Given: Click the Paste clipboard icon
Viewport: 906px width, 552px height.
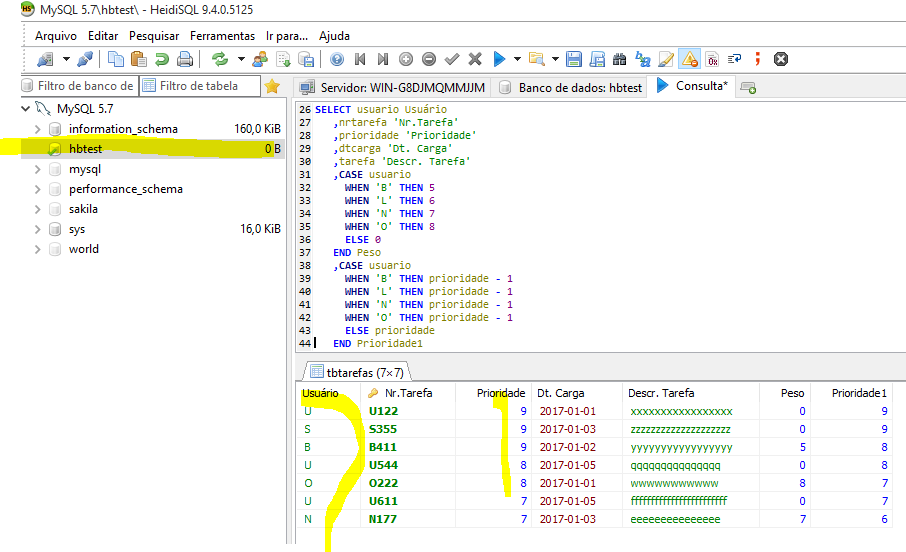Looking at the screenshot, I should 137,59.
